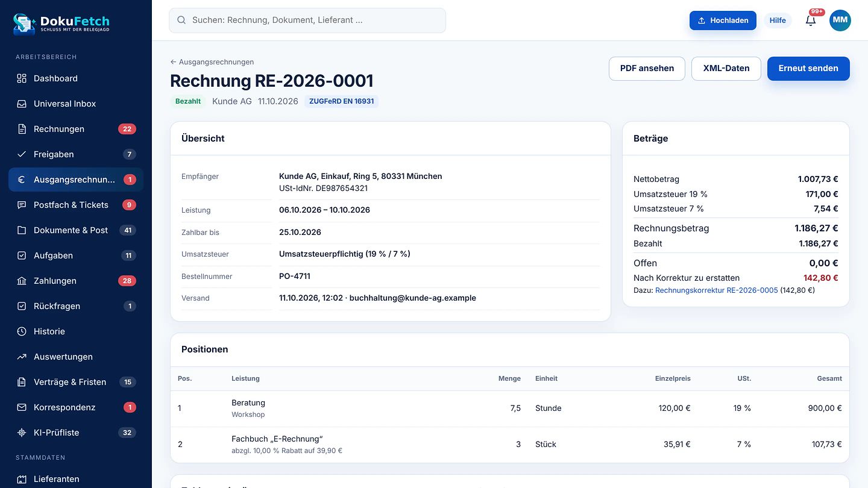The height and width of the screenshot is (488, 868).
Task: Click the PO-4711 order number
Action: [x=295, y=276]
